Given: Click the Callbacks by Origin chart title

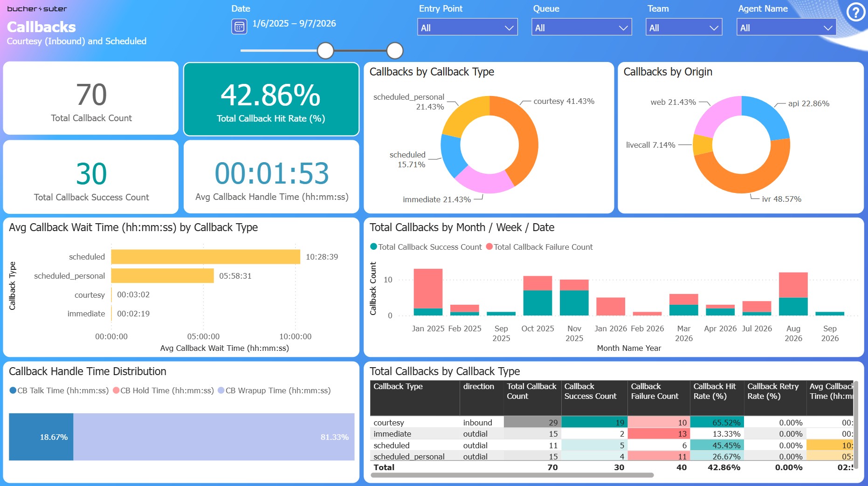Looking at the screenshot, I should (x=668, y=72).
